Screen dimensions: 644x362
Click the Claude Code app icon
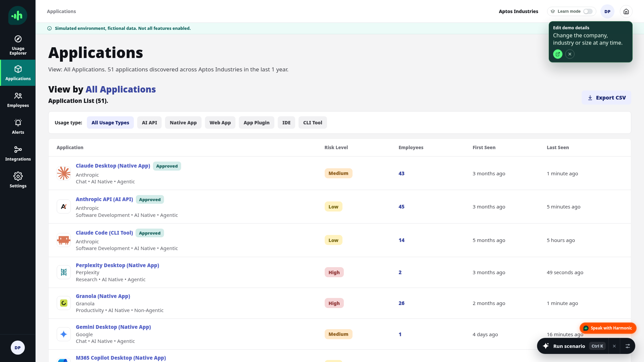pos(64,240)
